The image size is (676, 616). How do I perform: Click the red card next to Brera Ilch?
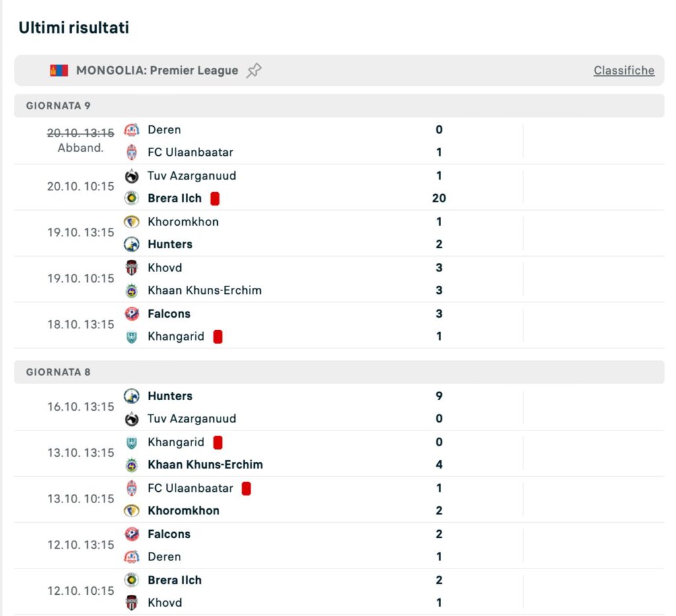point(215,199)
